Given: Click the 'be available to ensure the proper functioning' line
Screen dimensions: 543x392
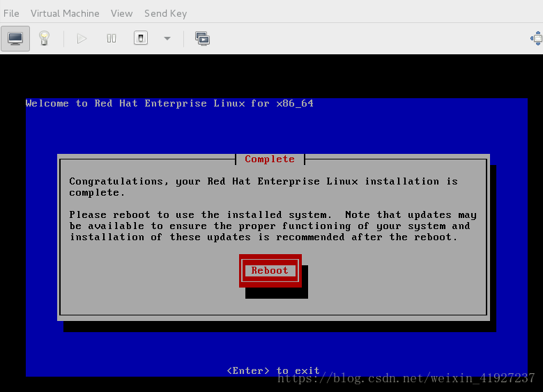Looking at the screenshot, I should coord(270,226).
